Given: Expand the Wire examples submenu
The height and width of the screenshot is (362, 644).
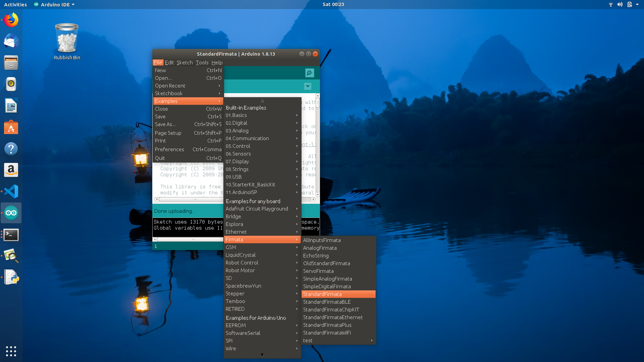Looking at the screenshot, I should (x=262, y=348).
